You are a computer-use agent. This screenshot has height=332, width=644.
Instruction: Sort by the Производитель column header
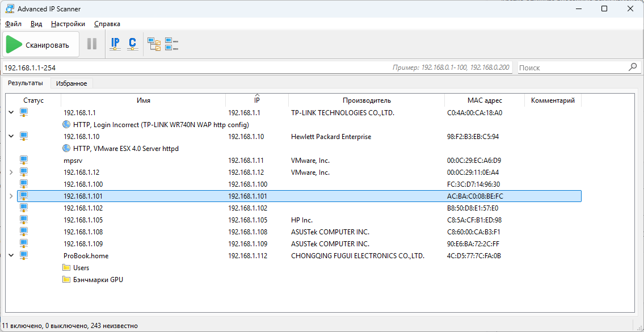[367, 100]
